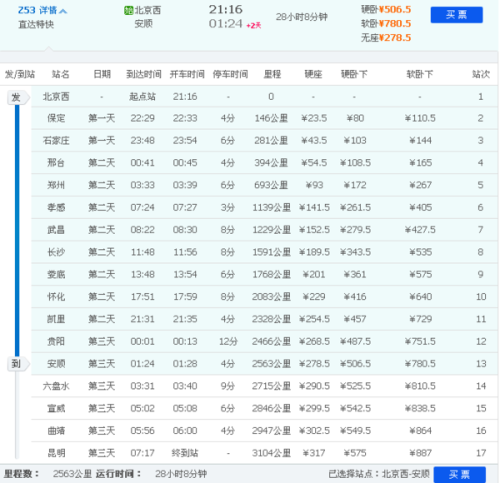This screenshot has width=500, height=483.
Task: Select the 武昌 station row
Action: coord(264,230)
